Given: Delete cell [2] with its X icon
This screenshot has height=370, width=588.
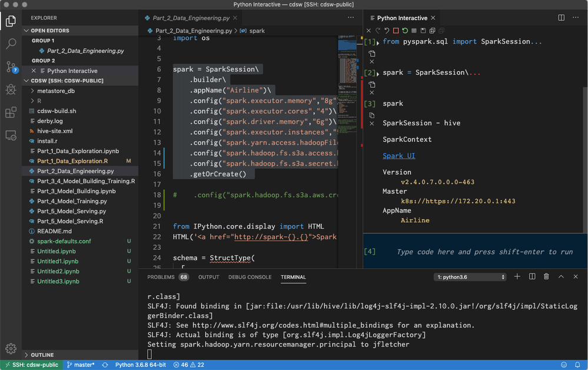Looking at the screenshot, I should [371, 92].
